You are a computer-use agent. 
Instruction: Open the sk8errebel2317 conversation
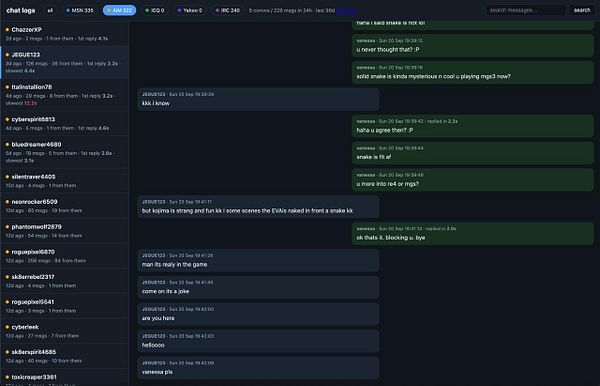(x=64, y=281)
